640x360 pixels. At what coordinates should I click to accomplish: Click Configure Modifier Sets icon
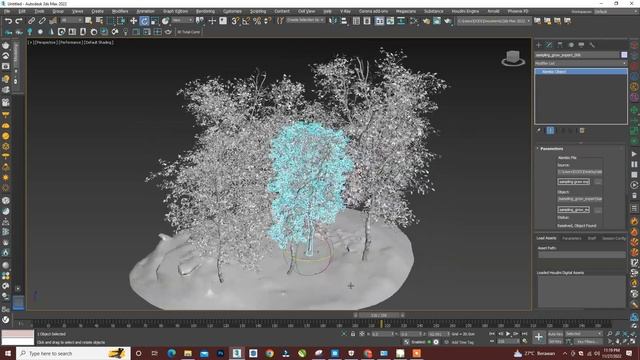click(x=582, y=131)
